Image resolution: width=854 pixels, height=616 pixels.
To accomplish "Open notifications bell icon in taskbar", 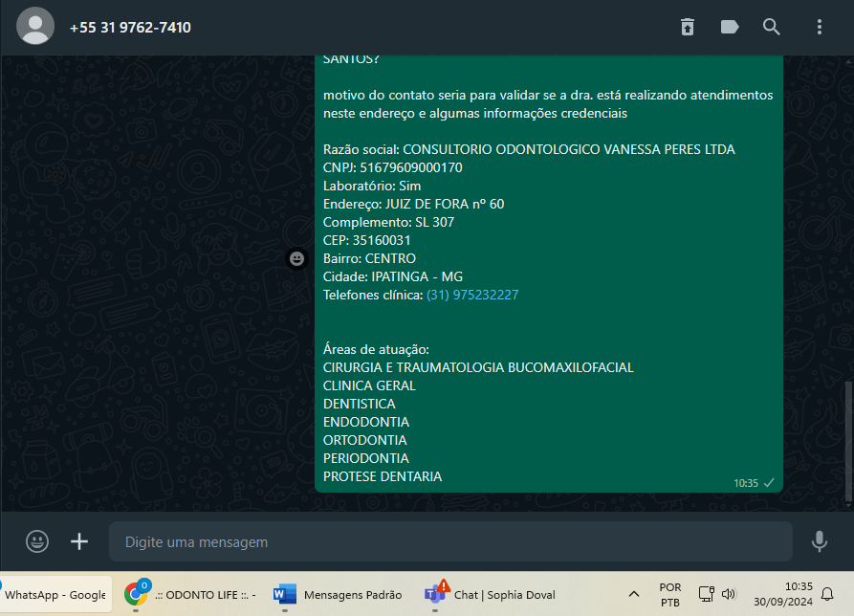I will coord(827,594).
